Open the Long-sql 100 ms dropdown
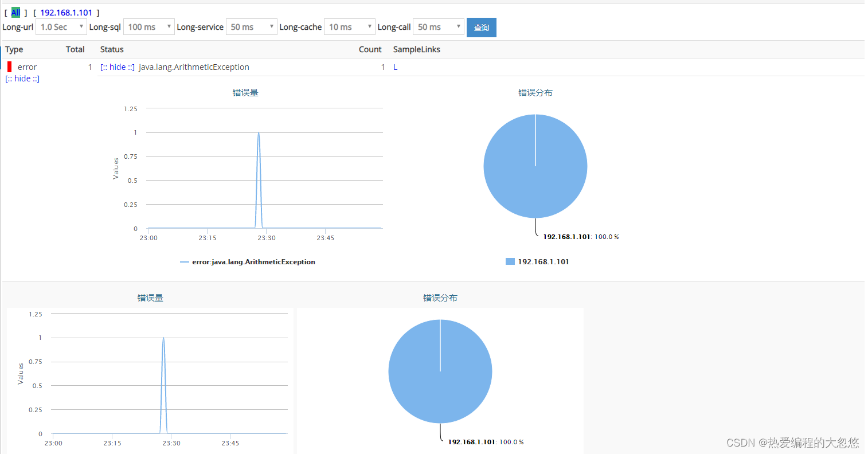 tap(149, 27)
